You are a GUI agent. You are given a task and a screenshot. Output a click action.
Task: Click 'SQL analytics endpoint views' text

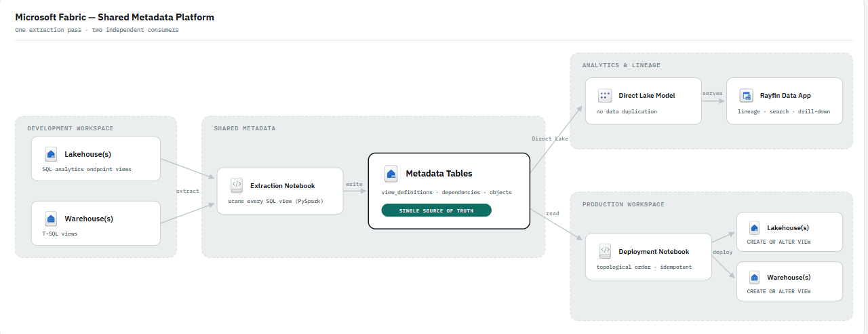tap(87, 169)
